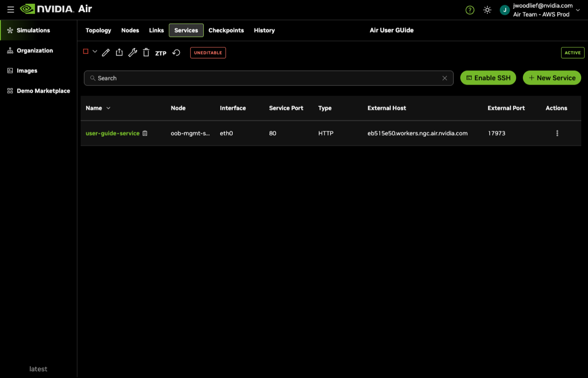
Task: Click the trash delete simulation icon
Action: coord(146,53)
